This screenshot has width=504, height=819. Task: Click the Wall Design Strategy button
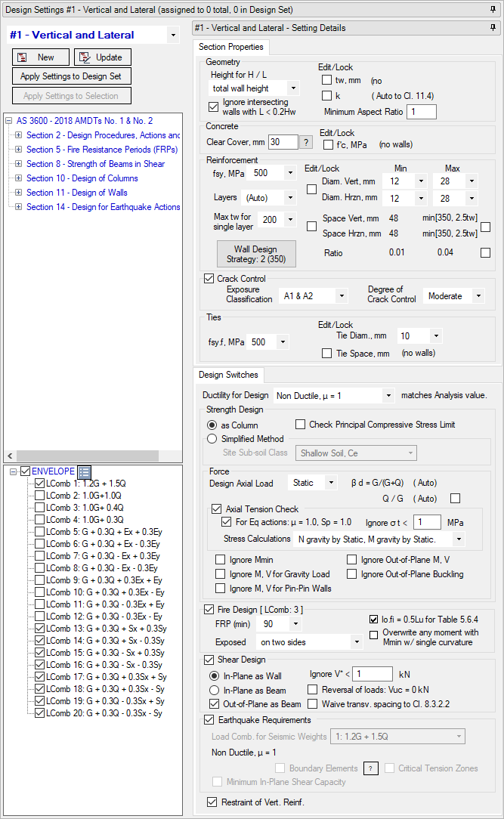click(x=255, y=254)
